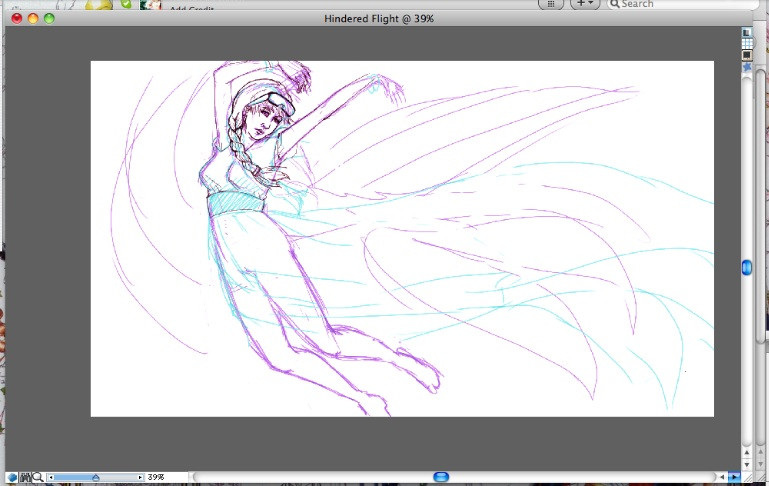Click the 39% zoom value in the status bar
The image size is (769, 486).
click(156, 477)
